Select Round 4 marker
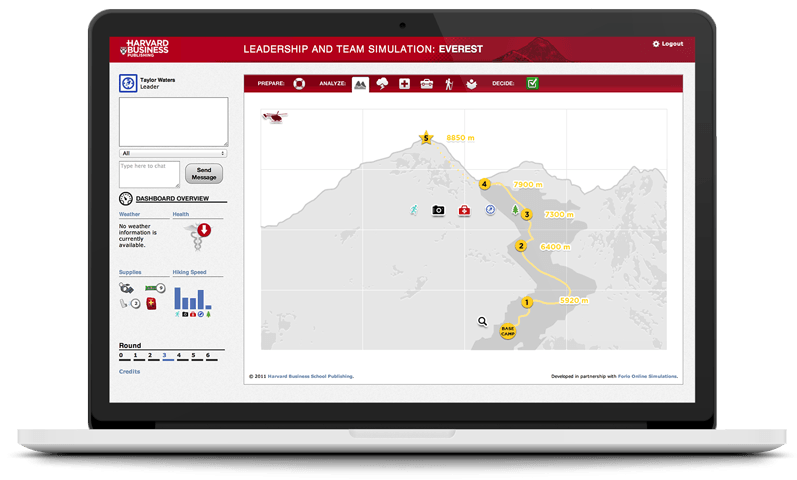This screenshot has width=797, height=480. pyautogui.click(x=182, y=356)
